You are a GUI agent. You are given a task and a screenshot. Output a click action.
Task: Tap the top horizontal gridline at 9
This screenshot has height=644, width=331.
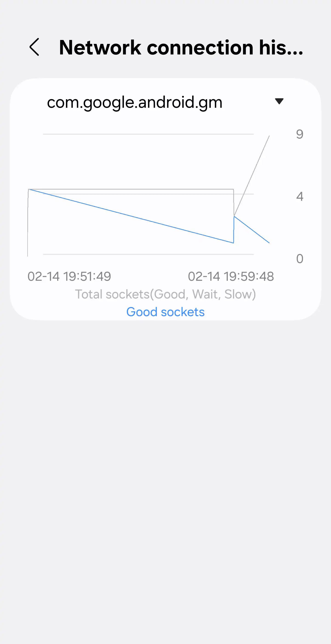[x=148, y=134]
